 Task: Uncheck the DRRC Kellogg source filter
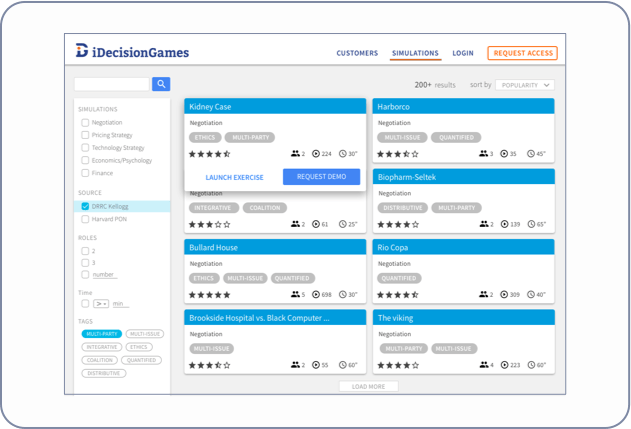pos(86,206)
